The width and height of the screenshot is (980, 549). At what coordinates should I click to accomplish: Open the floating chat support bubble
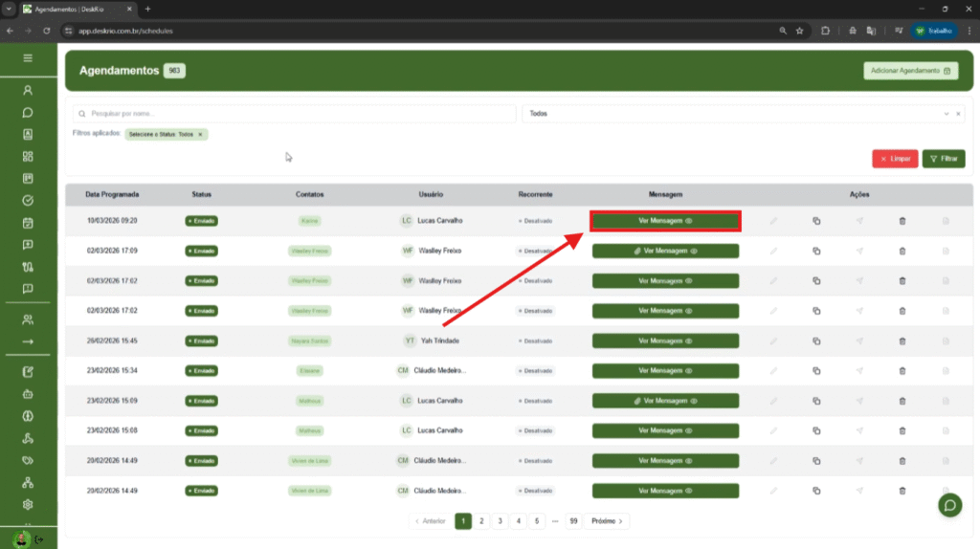(x=950, y=505)
